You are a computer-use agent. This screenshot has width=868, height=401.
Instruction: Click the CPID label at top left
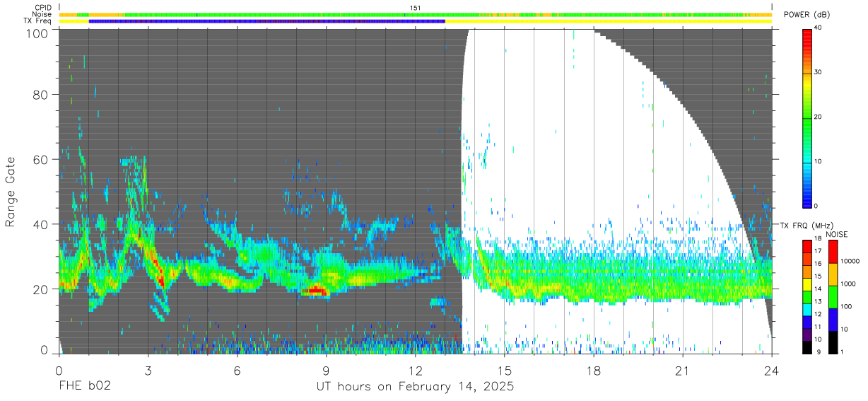pyautogui.click(x=42, y=8)
